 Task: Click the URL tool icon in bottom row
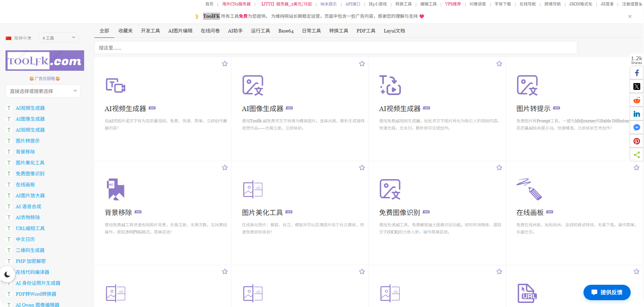tap(527, 293)
